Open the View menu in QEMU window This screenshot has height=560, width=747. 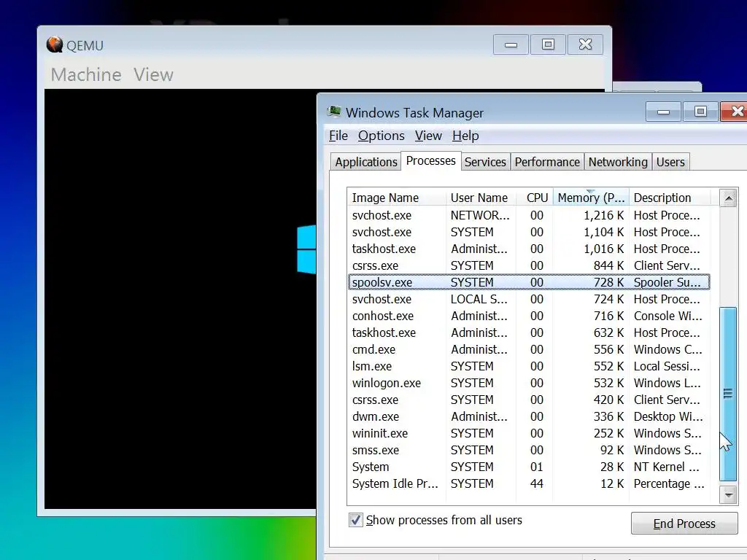[153, 75]
